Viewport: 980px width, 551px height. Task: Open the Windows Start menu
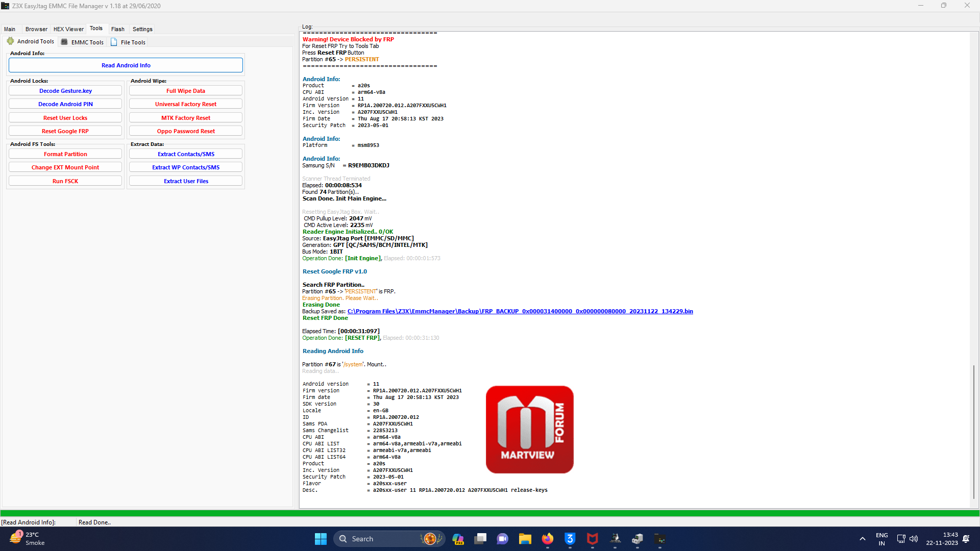click(321, 539)
